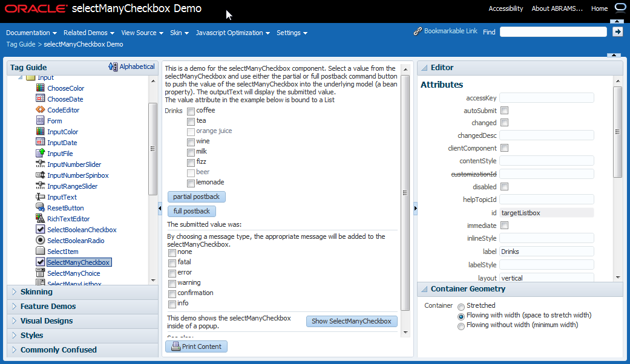Screen dimensions: 630x364
Task: Select the Stretched container radio button
Action: point(461,307)
